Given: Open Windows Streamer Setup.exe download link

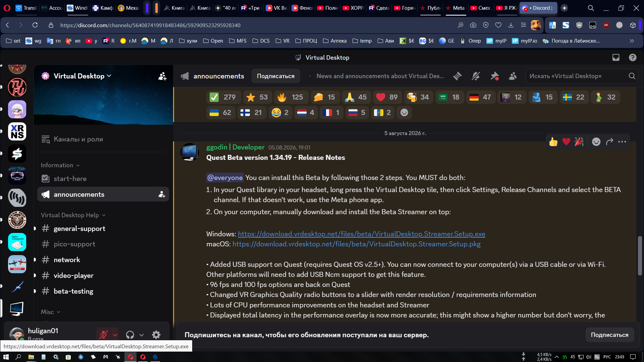Looking at the screenshot, I should tap(362, 234).
